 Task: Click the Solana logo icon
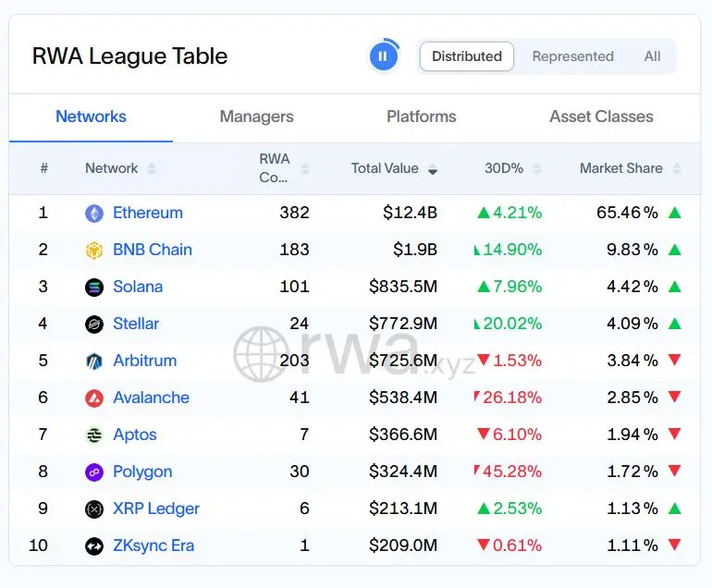pos(94,287)
